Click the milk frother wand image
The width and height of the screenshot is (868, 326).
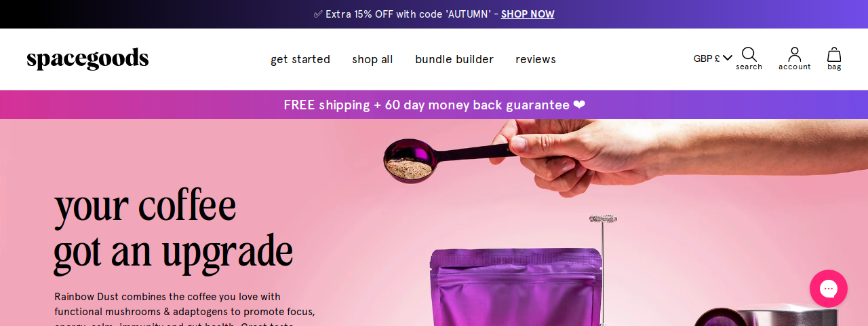pos(603,270)
